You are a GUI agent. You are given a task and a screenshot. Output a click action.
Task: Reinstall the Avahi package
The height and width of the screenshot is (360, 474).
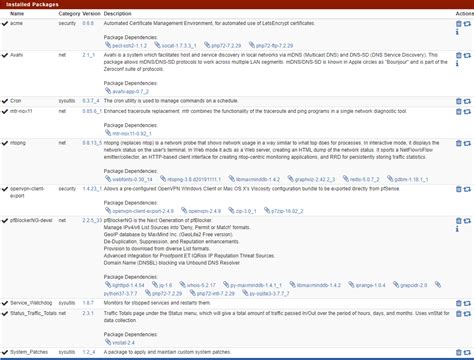467,55
